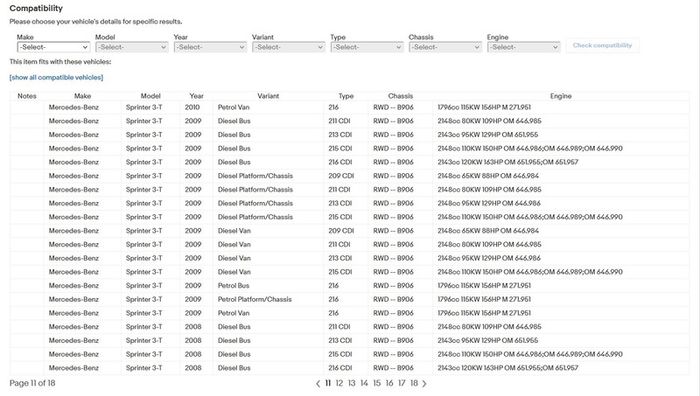Image resolution: width=700 pixels, height=396 pixels.
Task: Go to page 13
Action: (x=352, y=383)
